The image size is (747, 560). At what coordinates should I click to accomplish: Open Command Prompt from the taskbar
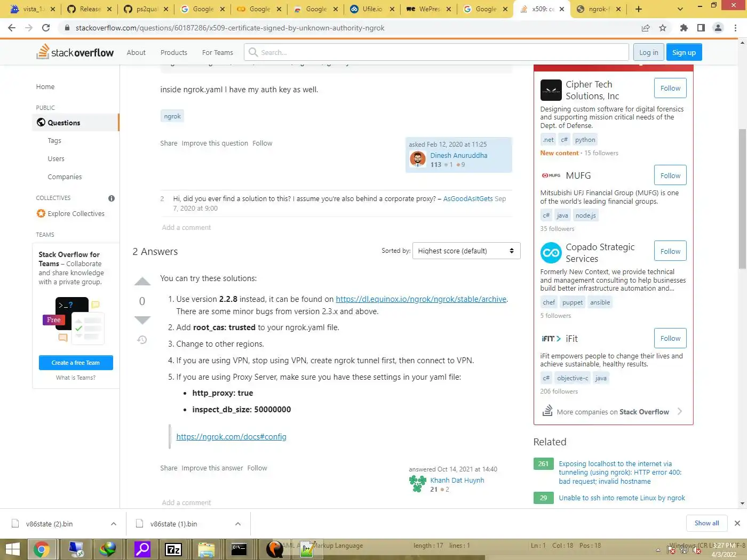coord(239,549)
